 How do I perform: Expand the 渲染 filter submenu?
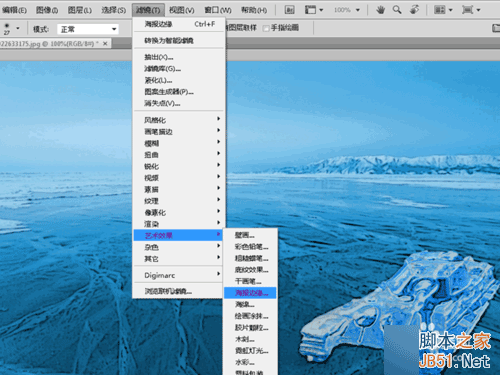click(x=178, y=224)
